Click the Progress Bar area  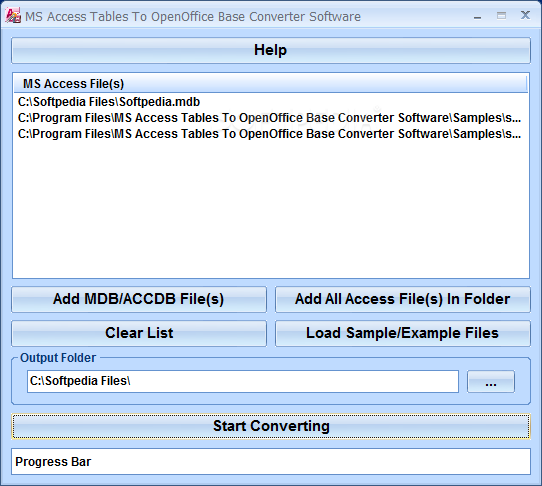point(271,462)
